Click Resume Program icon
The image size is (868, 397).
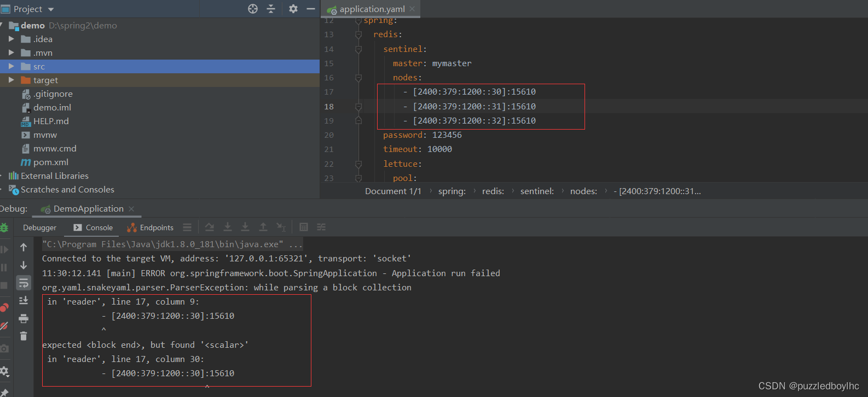click(x=4, y=249)
